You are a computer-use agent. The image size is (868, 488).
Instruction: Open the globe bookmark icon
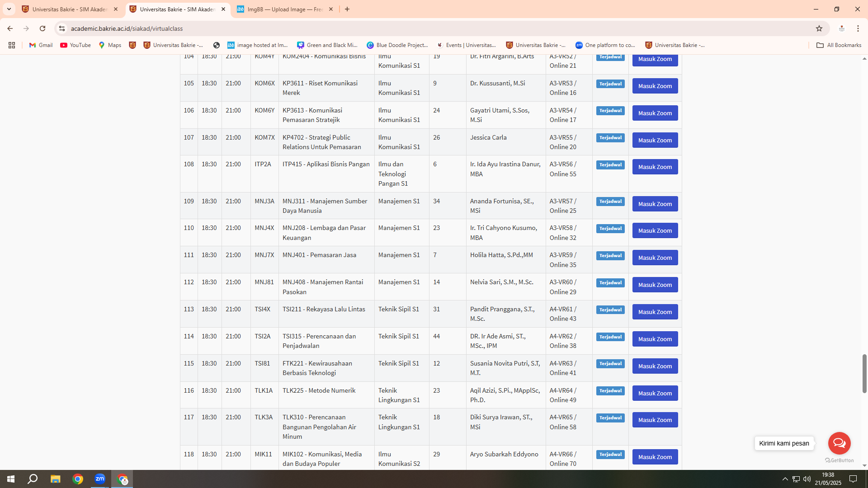click(217, 45)
